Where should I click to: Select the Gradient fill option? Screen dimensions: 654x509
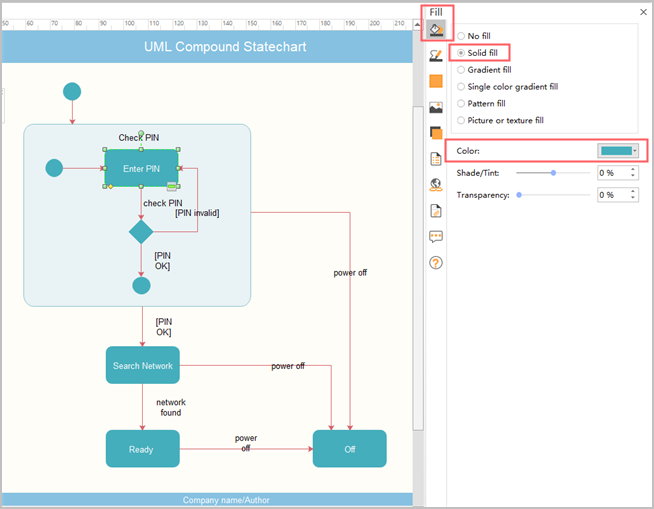pos(461,70)
